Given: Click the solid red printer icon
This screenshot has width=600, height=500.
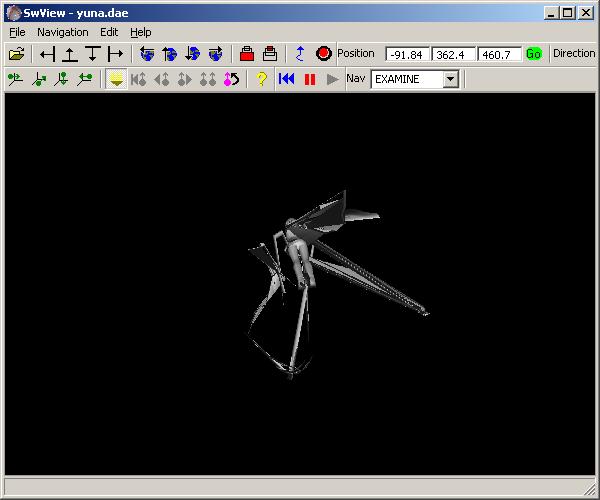Looking at the screenshot, I should coord(246,54).
